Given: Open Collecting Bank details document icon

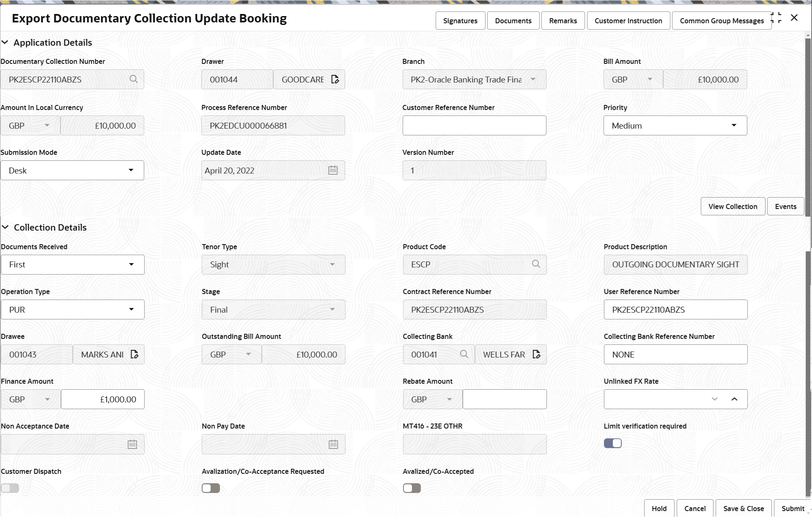Looking at the screenshot, I should point(536,354).
